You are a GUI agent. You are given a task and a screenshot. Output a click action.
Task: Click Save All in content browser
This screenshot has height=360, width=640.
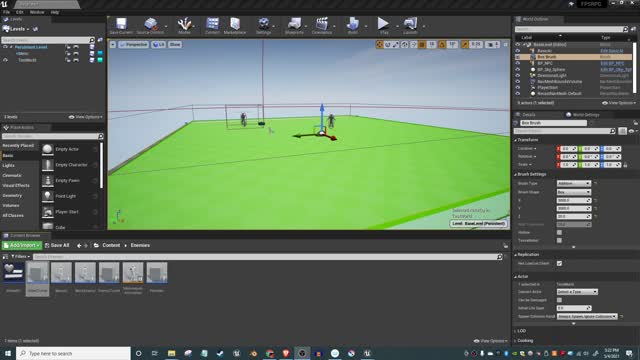point(57,245)
